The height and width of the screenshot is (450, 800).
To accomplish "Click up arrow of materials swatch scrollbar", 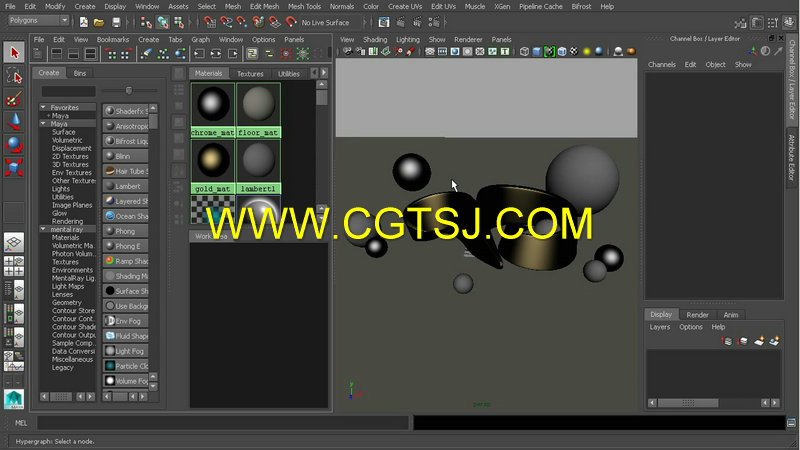I will tap(321, 85).
